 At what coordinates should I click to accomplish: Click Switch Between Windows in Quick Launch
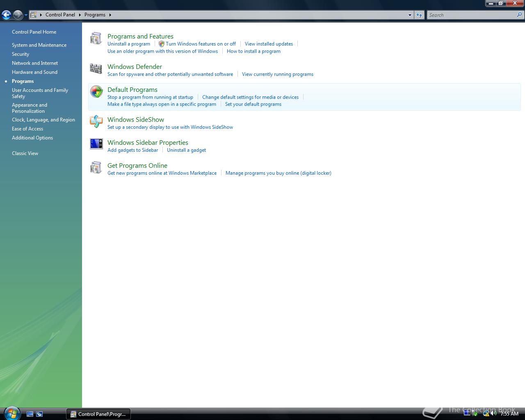(x=39, y=414)
